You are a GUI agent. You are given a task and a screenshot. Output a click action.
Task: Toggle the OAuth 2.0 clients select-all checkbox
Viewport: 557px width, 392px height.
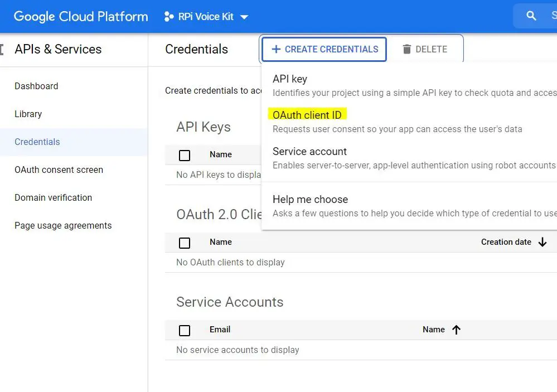click(x=185, y=243)
